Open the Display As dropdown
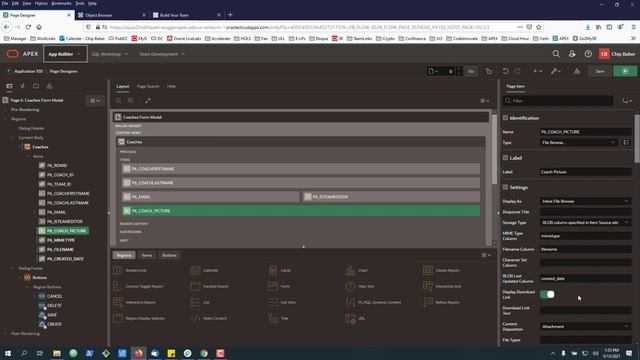This screenshot has width=640, height=360. tap(585, 201)
